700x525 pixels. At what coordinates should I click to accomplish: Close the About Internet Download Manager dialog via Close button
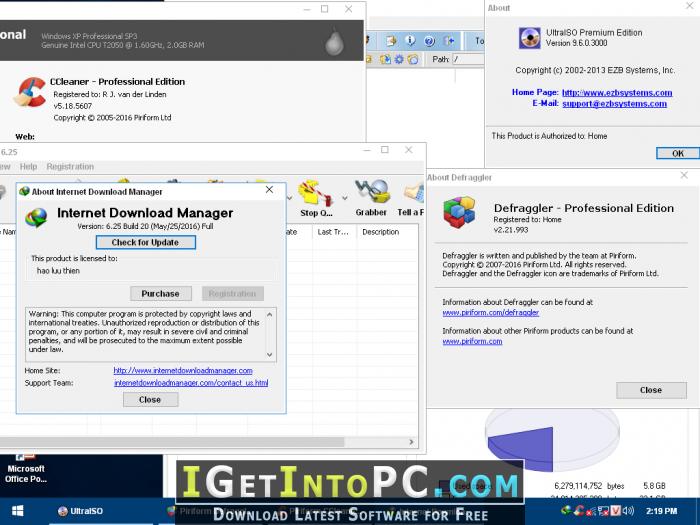pyautogui.click(x=150, y=400)
